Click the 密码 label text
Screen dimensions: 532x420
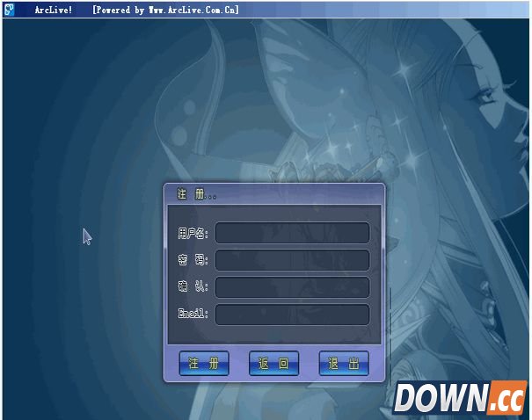(x=193, y=261)
